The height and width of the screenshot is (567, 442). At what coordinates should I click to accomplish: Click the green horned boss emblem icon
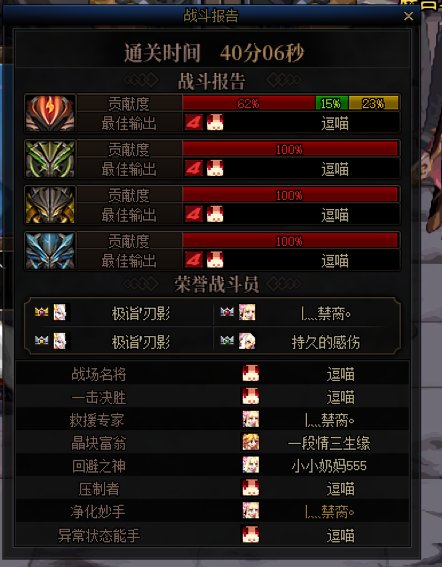pyautogui.click(x=50, y=159)
